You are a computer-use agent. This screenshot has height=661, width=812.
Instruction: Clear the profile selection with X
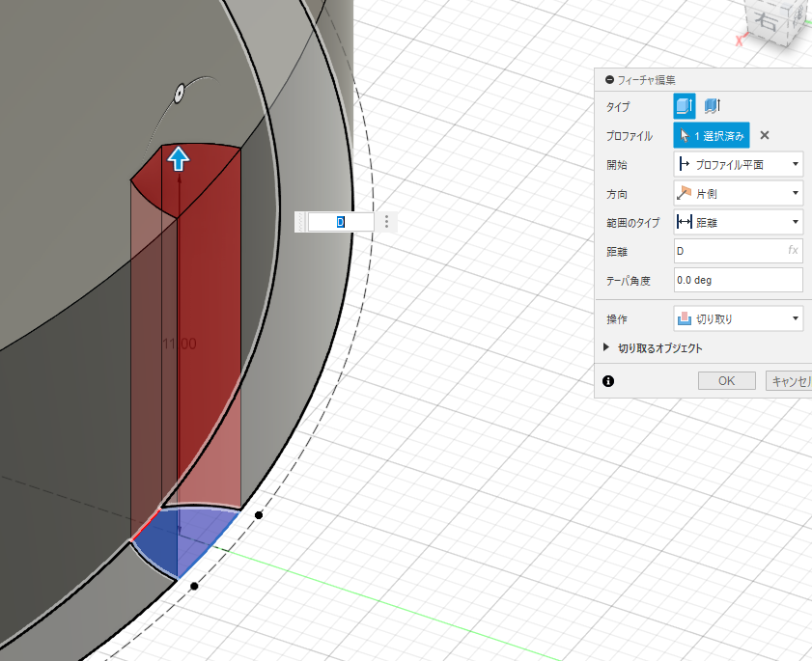(765, 135)
